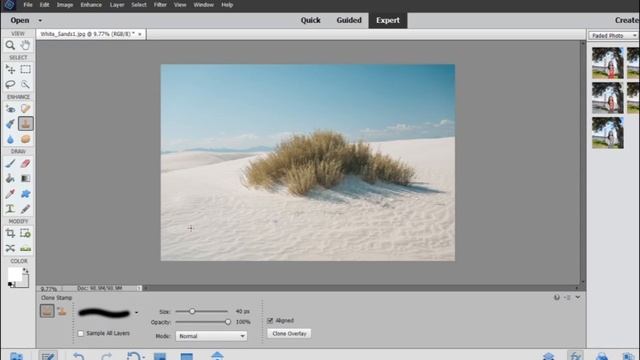Viewport: 640px width, 360px height.
Task: Close the White_Sands1.jpg document tab
Action: [140, 34]
